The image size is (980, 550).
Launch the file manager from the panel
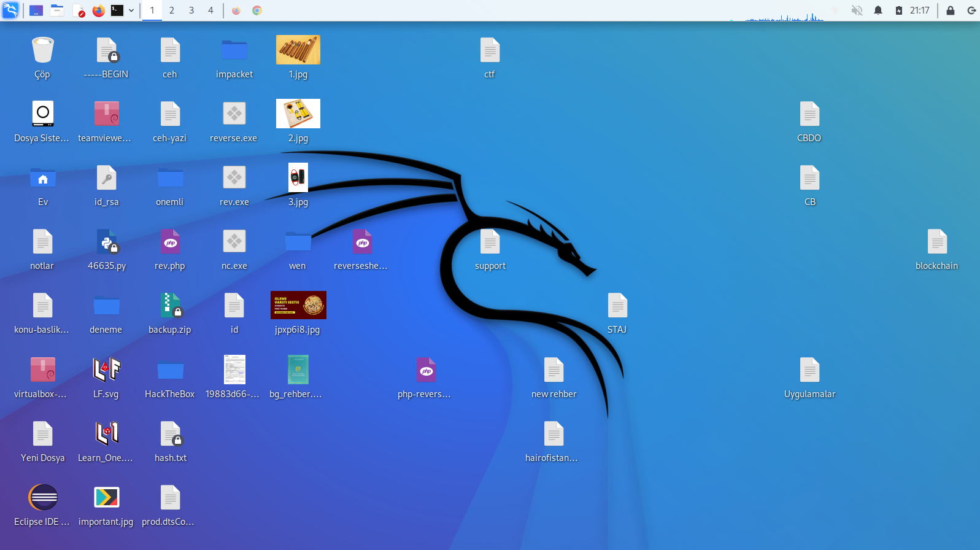click(x=57, y=10)
